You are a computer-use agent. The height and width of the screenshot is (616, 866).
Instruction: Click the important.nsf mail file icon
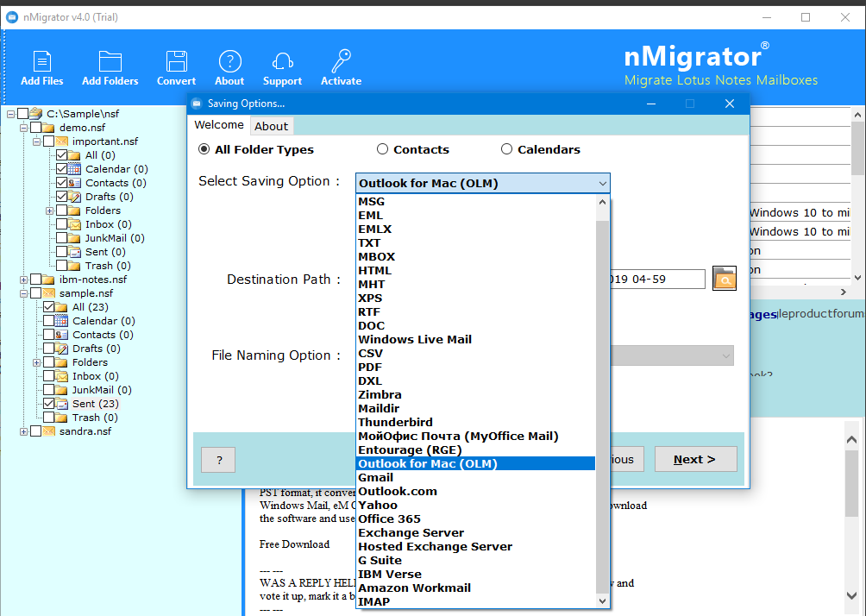pyautogui.click(x=62, y=141)
